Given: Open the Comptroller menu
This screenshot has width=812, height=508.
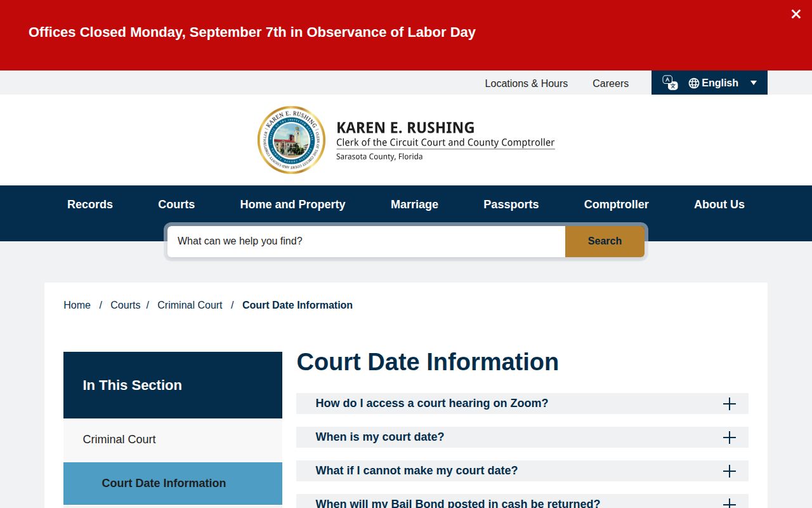Looking at the screenshot, I should pyautogui.click(x=616, y=204).
